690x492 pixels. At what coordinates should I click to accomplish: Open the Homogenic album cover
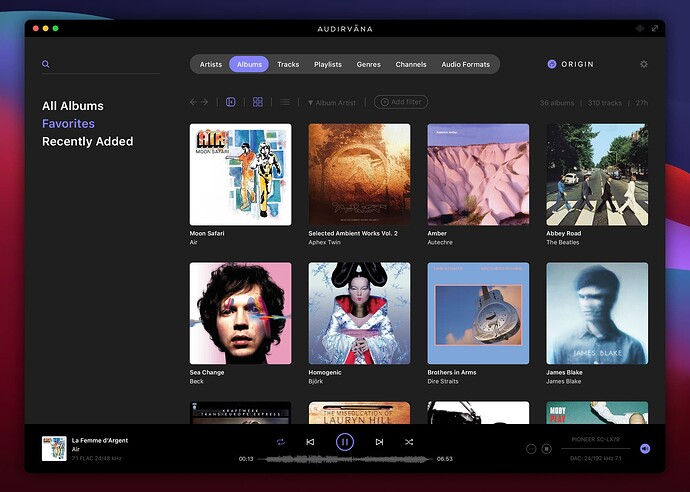(360, 313)
